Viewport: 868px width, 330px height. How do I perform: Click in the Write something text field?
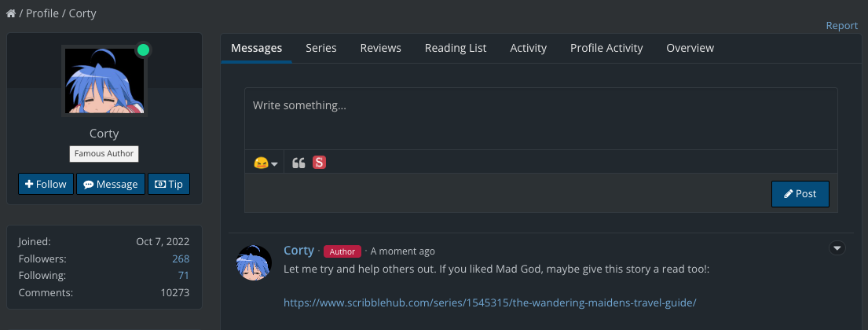pos(540,118)
